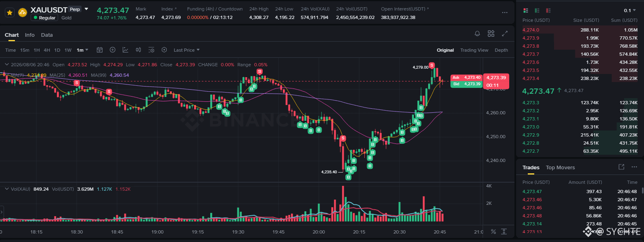Select the 15m interval
The image size is (644, 242).
point(25,50)
